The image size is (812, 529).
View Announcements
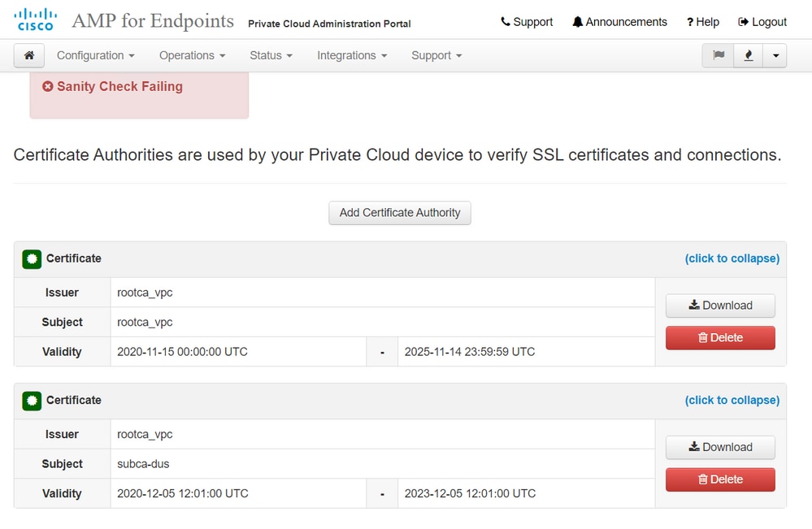(x=620, y=22)
